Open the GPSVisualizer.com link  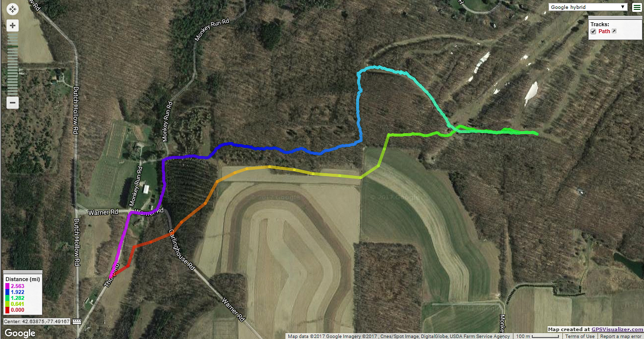click(617, 329)
